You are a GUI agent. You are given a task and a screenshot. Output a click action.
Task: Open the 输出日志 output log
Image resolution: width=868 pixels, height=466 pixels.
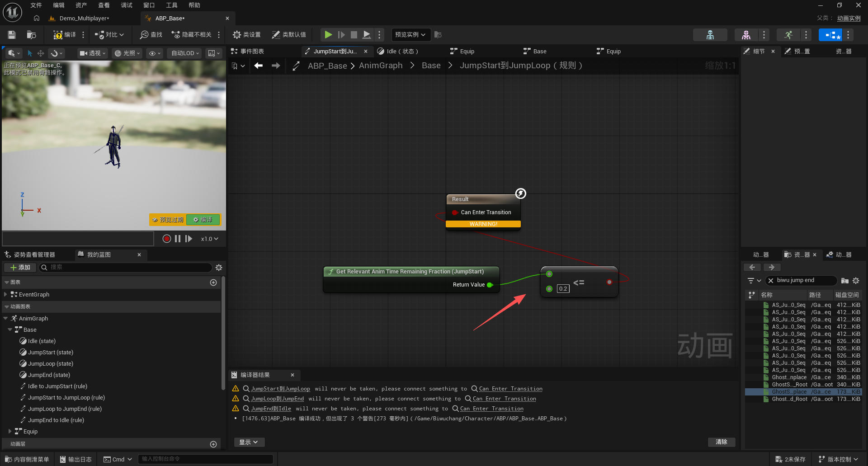point(76,459)
